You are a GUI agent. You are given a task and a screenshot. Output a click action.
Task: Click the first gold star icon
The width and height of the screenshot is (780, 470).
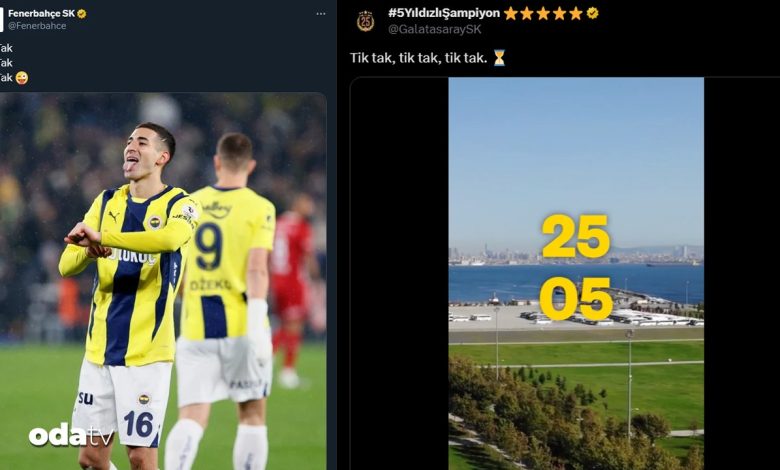(511, 13)
